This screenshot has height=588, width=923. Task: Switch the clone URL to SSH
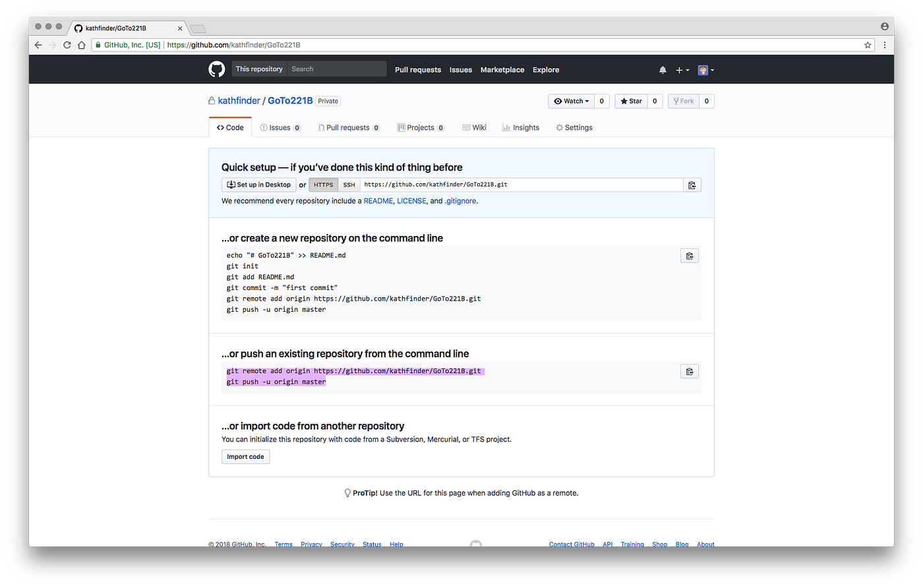349,185
